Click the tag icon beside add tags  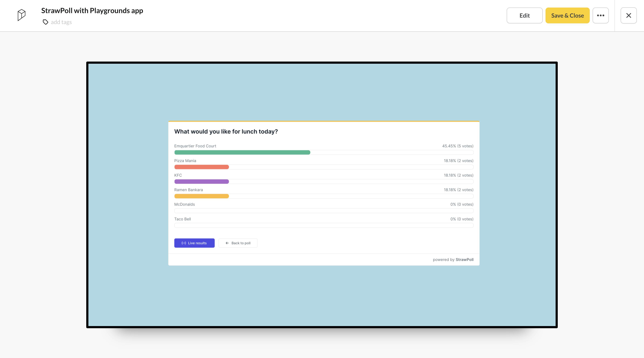[45, 22]
